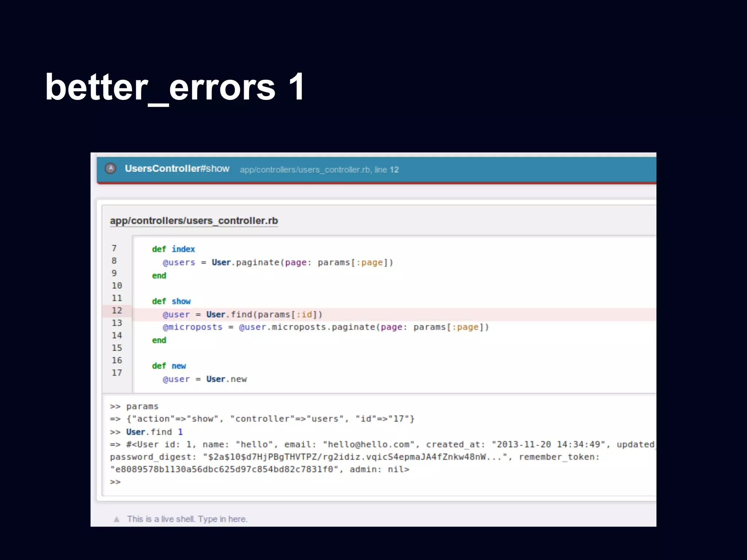Click line number 16 in gutter

click(117, 360)
